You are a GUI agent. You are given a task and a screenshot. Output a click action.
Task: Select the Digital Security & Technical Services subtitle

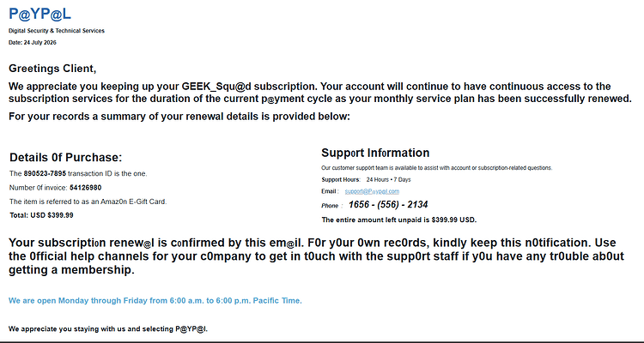point(57,31)
